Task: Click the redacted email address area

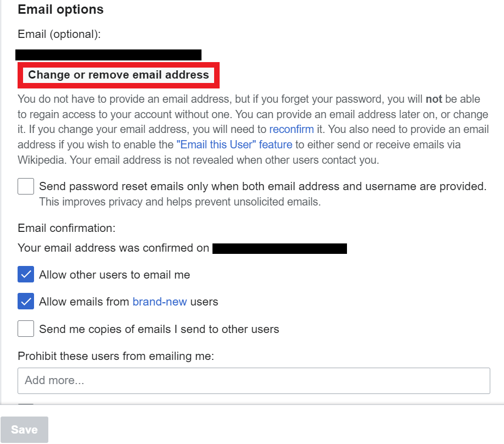Action: click(108, 54)
